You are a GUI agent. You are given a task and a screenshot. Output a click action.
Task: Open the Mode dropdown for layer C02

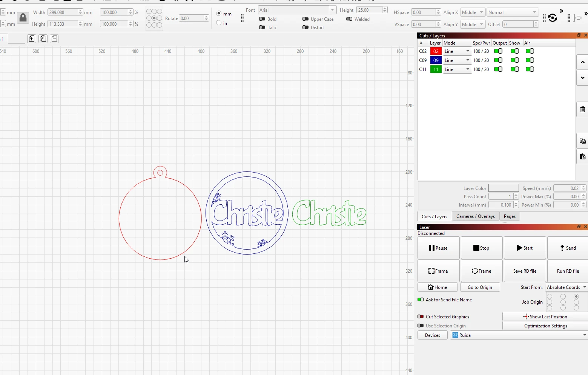457,51
